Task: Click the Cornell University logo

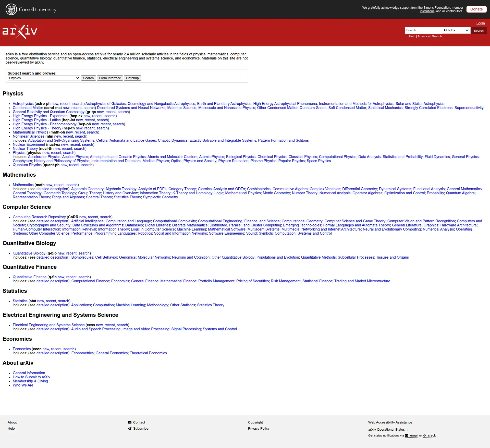Action: click(31, 9)
